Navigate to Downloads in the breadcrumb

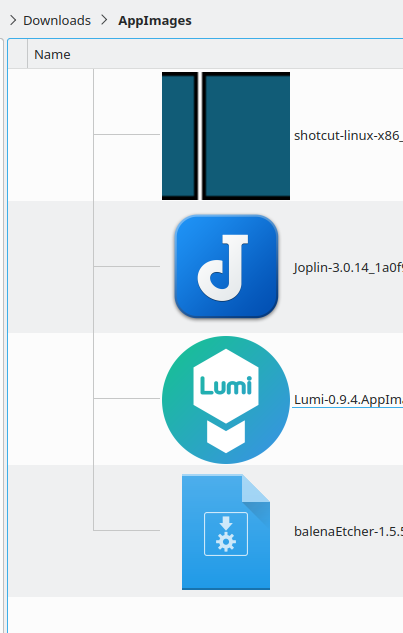(x=57, y=20)
